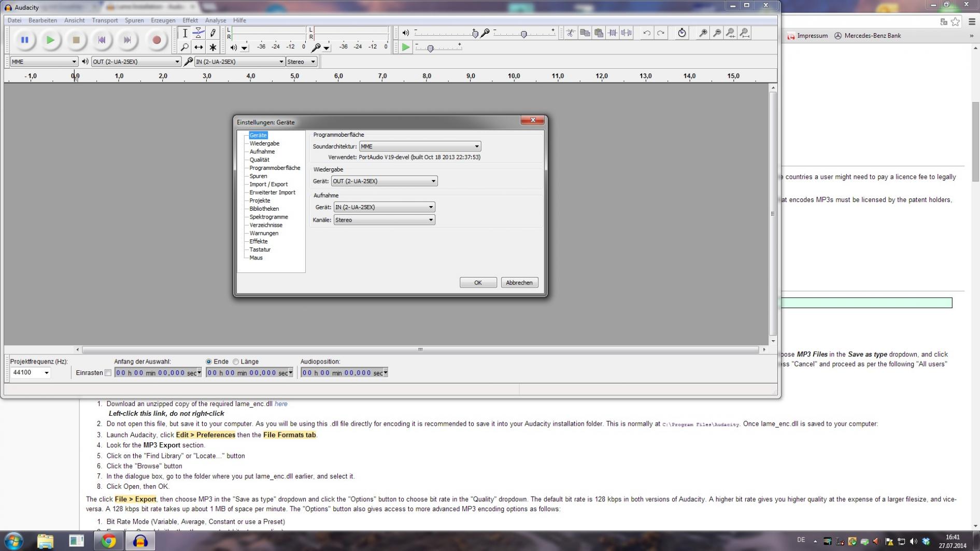Image resolution: width=980 pixels, height=551 pixels.
Task: Confirm settings with OK button
Action: coord(478,283)
